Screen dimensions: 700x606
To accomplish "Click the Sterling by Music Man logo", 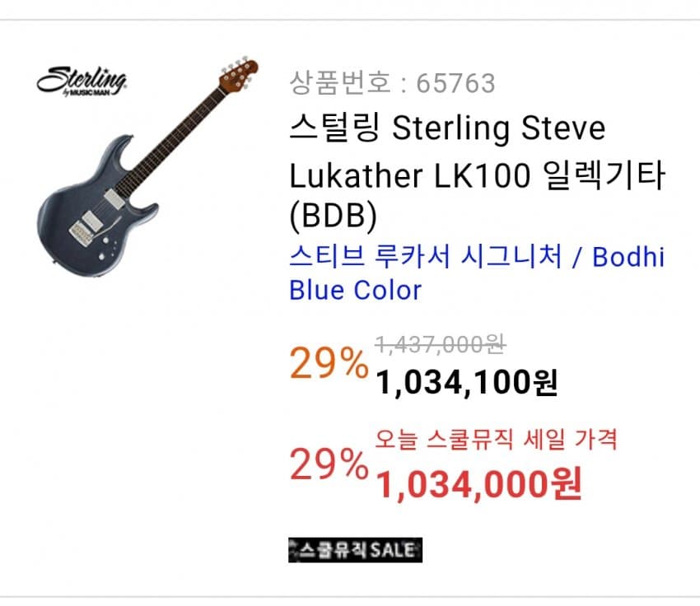I will click(x=81, y=80).
